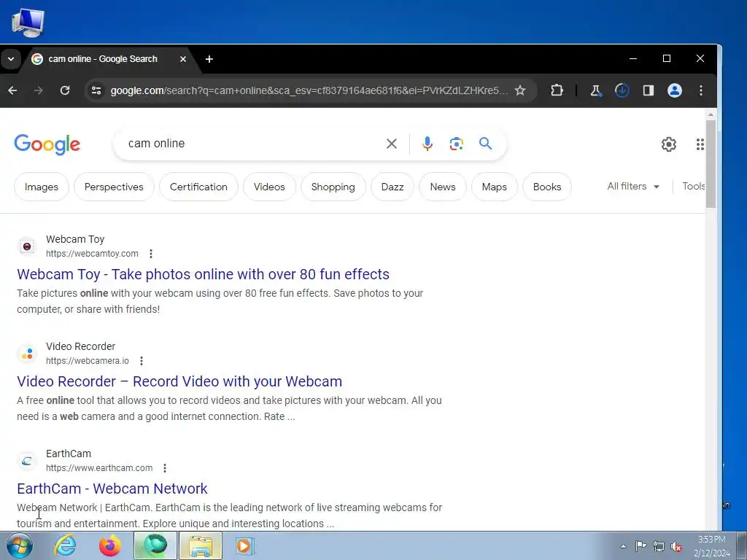This screenshot has width=747, height=560.
Task: Launch Internet Explorer from taskbar
Action: tap(65, 545)
